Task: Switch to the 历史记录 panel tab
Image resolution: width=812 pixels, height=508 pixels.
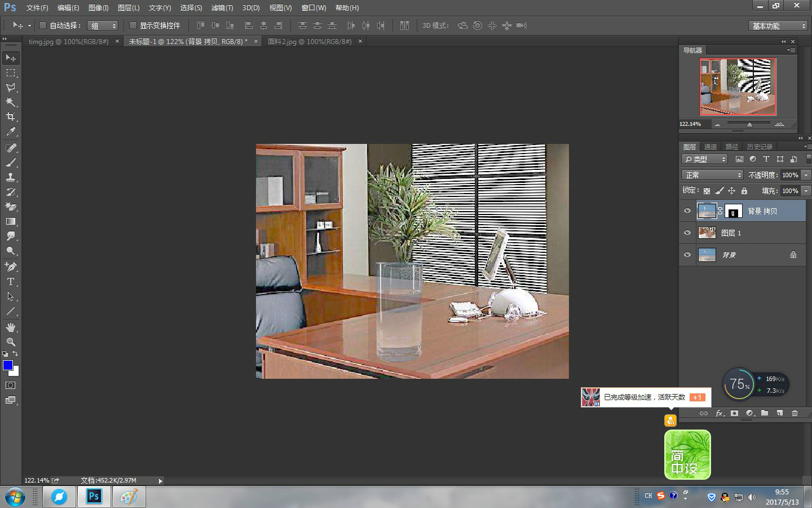Action: (x=760, y=147)
